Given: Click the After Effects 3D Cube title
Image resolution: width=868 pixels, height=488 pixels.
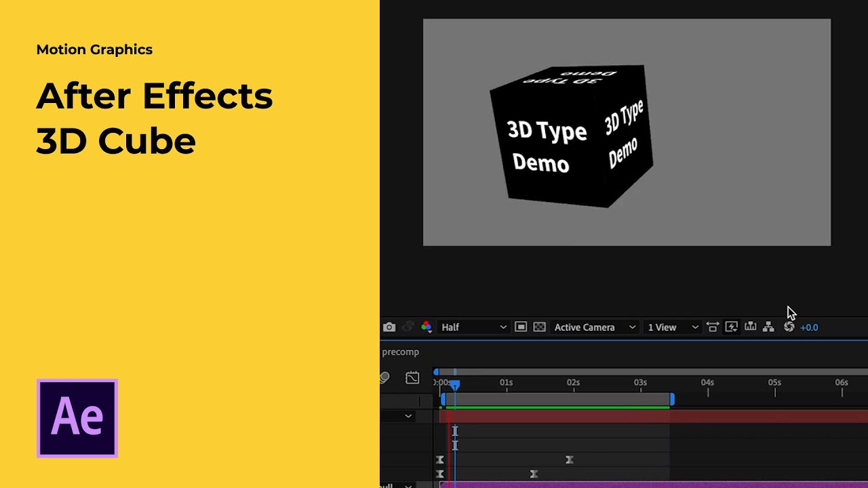Looking at the screenshot, I should coord(155,119).
